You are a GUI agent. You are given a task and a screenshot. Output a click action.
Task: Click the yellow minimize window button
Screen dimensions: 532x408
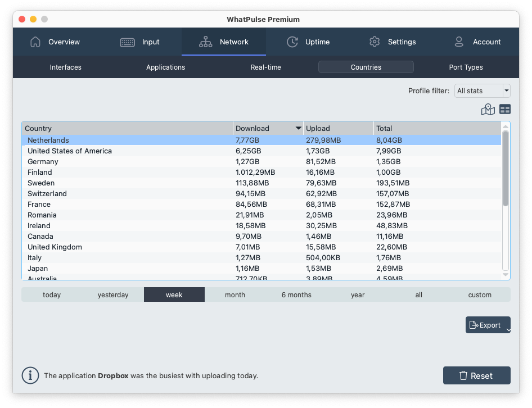pyautogui.click(x=33, y=19)
